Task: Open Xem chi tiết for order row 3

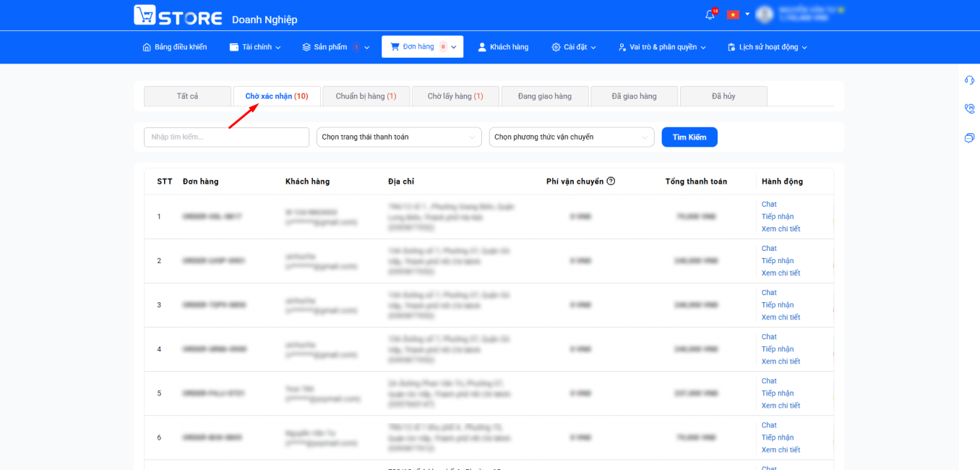Action: click(x=781, y=317)
